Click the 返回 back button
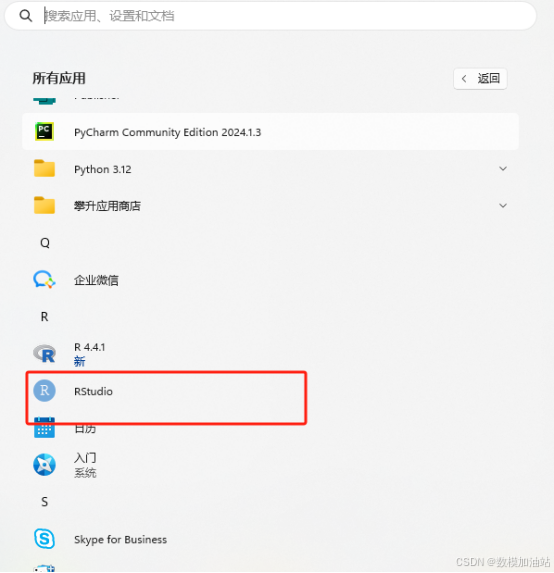Screen dimensions: 554x573 click(480, 79)
